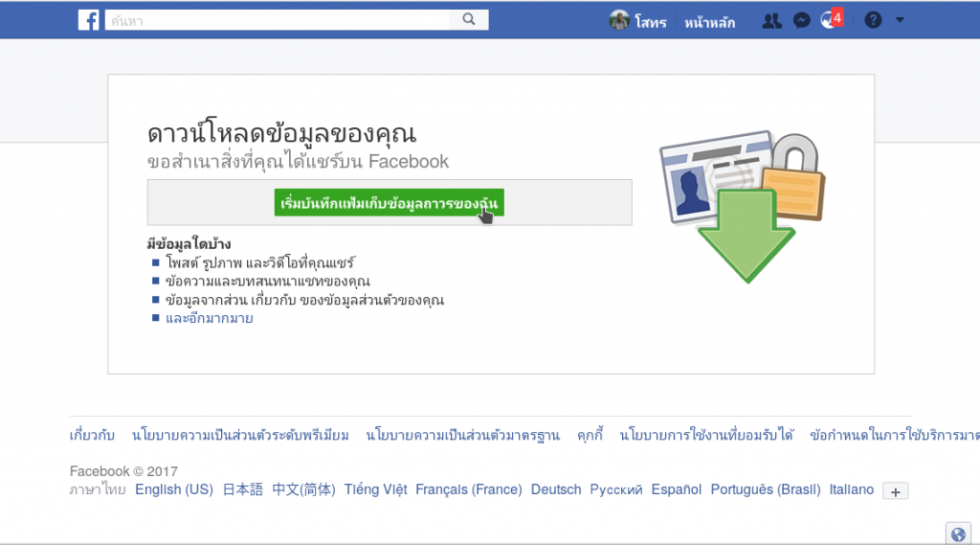
Task: Open the profile picture thumbnail
Action: 619,20
